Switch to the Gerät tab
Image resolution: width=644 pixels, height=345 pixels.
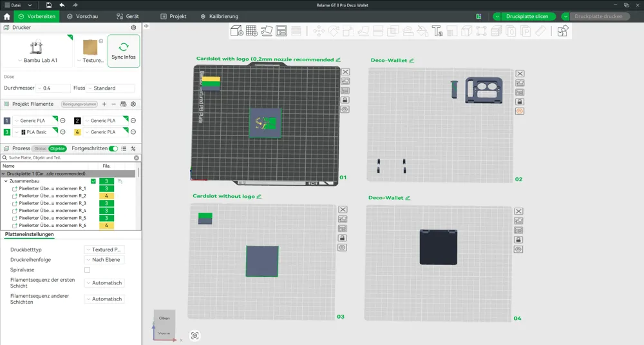(128, 17)
